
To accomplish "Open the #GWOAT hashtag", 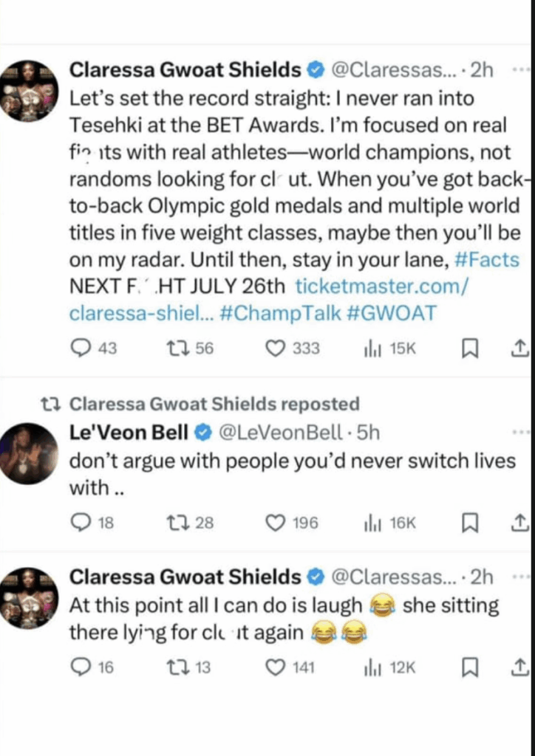I will (391, 313).
